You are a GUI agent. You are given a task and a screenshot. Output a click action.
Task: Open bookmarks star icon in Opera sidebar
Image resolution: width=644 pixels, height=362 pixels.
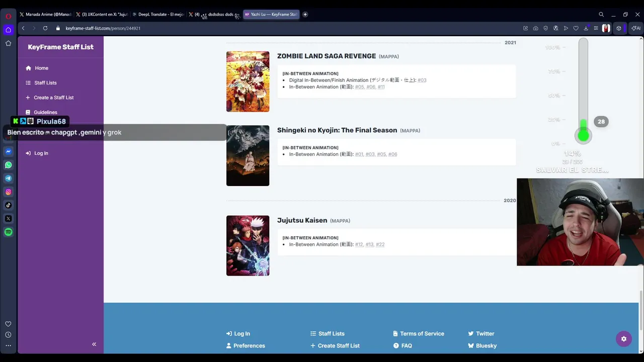pos(8,43)
